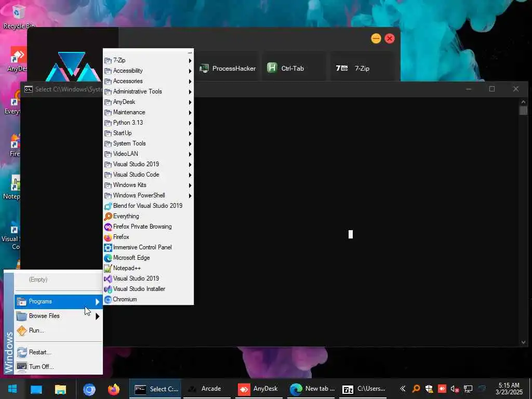Open Browse Files menu entry
The width and height of the screenshot is (532, 399).
click(58, 316)
